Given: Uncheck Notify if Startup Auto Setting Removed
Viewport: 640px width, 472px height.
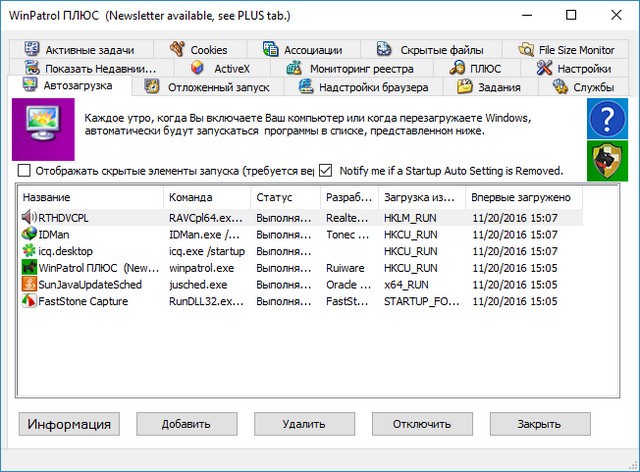Looking at the screenshot, I should 325,170.
